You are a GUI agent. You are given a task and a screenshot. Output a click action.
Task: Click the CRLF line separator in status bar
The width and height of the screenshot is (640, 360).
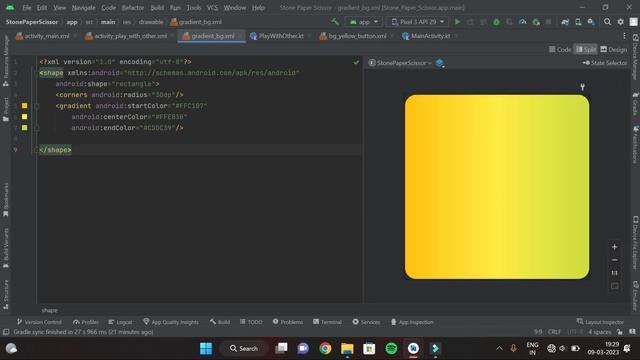(x=554, y=332)
